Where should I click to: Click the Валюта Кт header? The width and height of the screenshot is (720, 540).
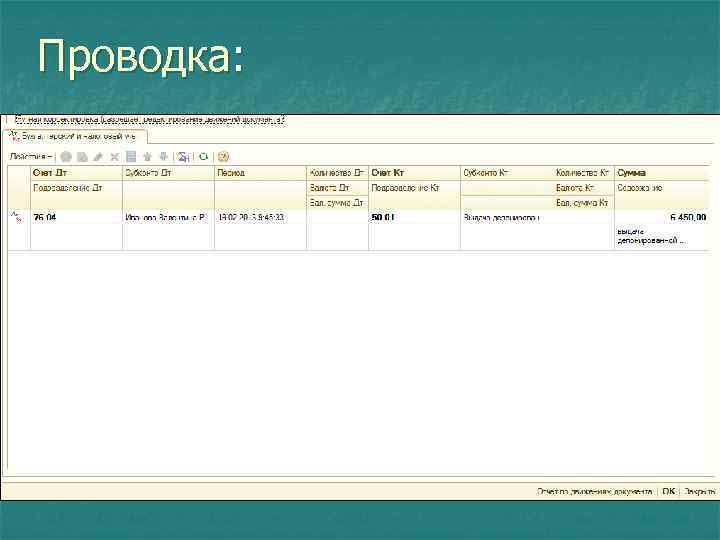583,188
